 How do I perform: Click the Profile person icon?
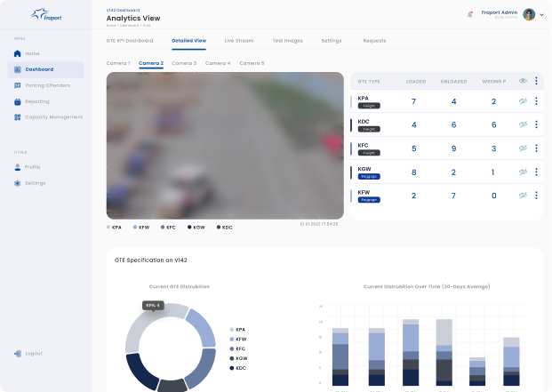point(17,167)
